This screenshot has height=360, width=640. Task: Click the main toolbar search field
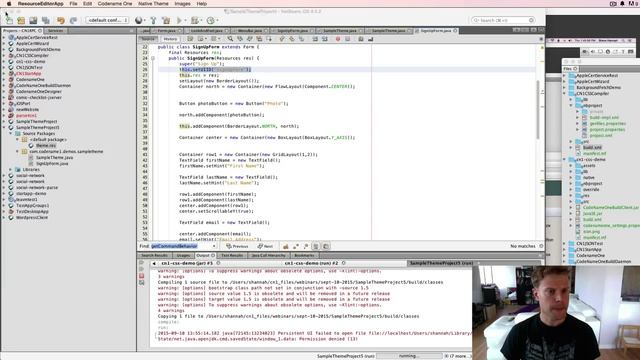[503, 20]
